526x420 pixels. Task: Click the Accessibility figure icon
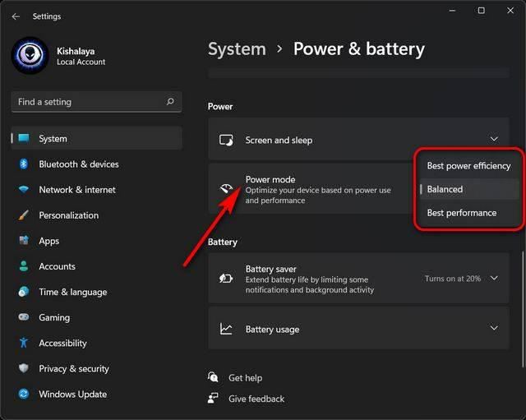pyautogui.click(x=23, y=343)
